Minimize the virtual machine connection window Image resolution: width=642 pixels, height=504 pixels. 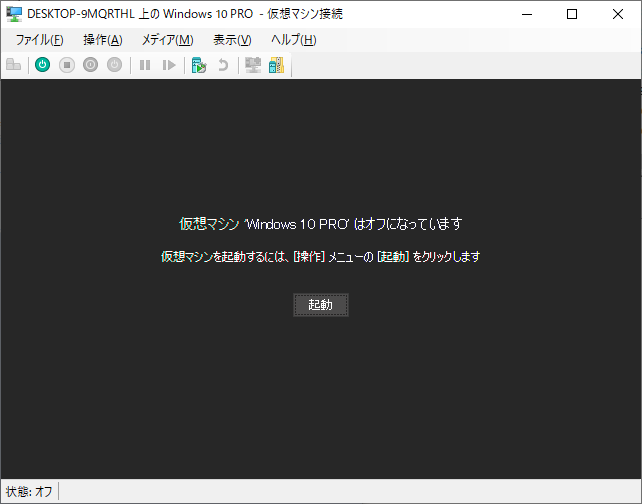[x=527, y=14]
